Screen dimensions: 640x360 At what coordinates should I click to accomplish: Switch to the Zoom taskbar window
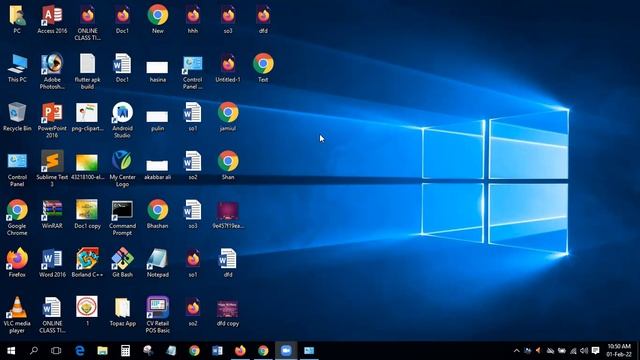coord(286,351)
